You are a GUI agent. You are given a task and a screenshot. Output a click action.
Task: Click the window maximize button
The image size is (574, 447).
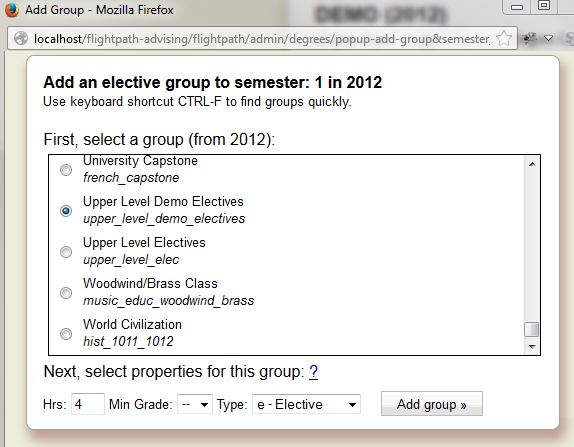tap(544, 5)
